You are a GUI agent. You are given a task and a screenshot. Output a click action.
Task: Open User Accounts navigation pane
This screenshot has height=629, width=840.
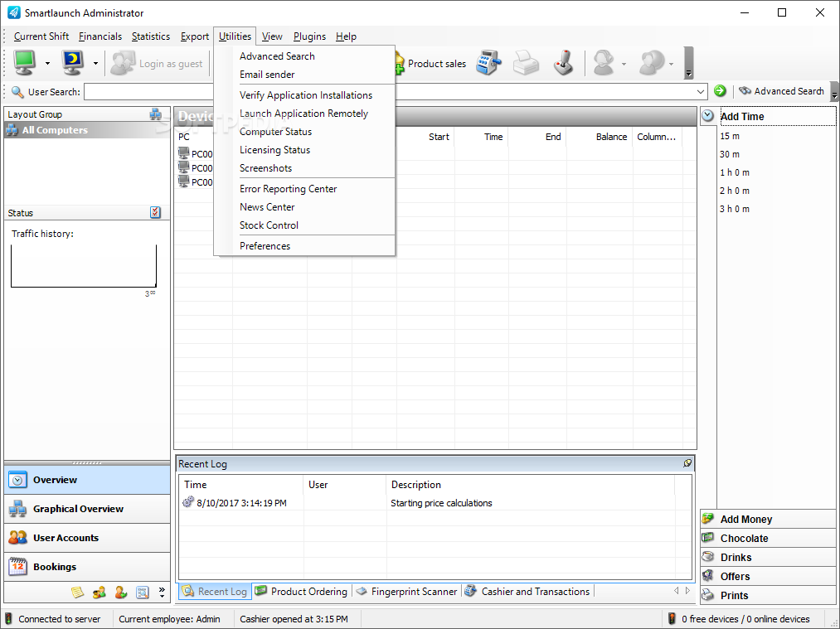pyautogui.click(x=87, y=538)
